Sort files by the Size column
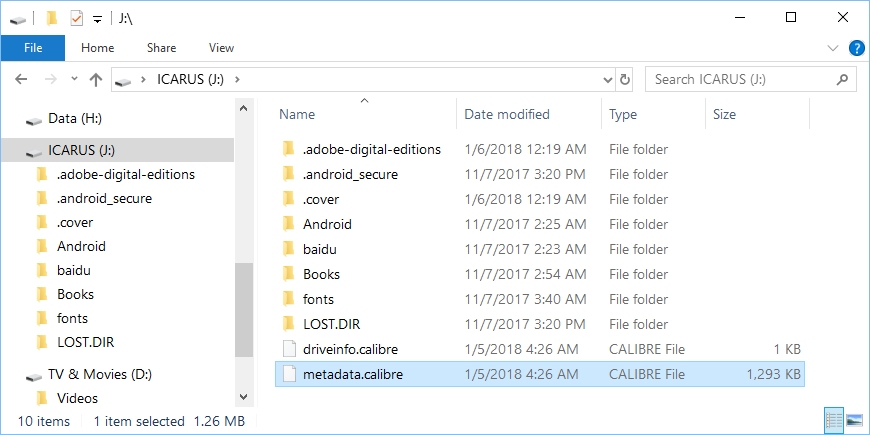Screen dimensions: 870x435 725,115
